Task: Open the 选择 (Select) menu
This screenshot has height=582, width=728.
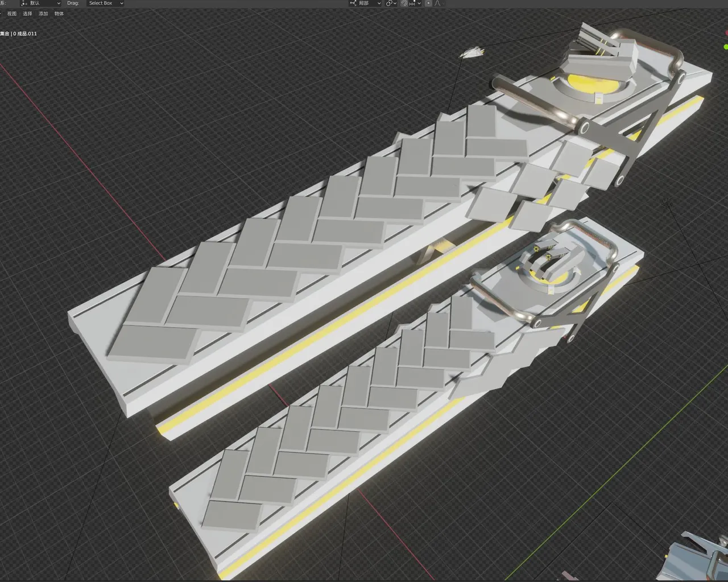Action: click(27, 14)
